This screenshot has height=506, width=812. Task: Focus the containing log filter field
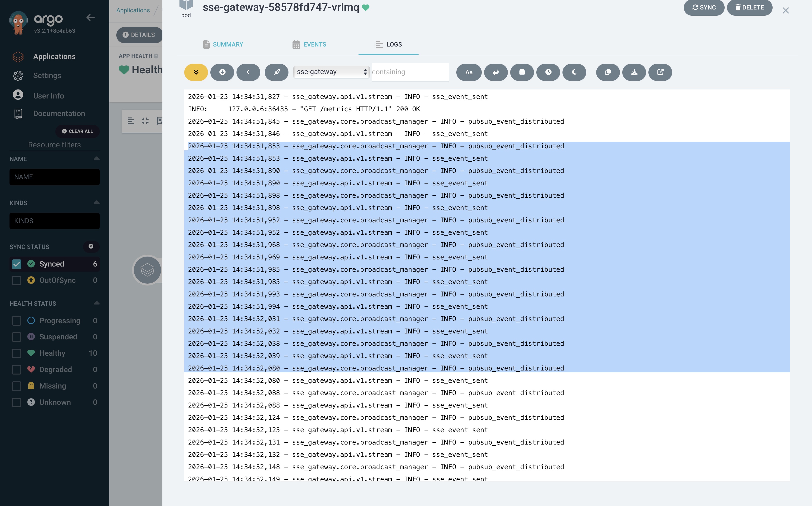pos(410,72)
